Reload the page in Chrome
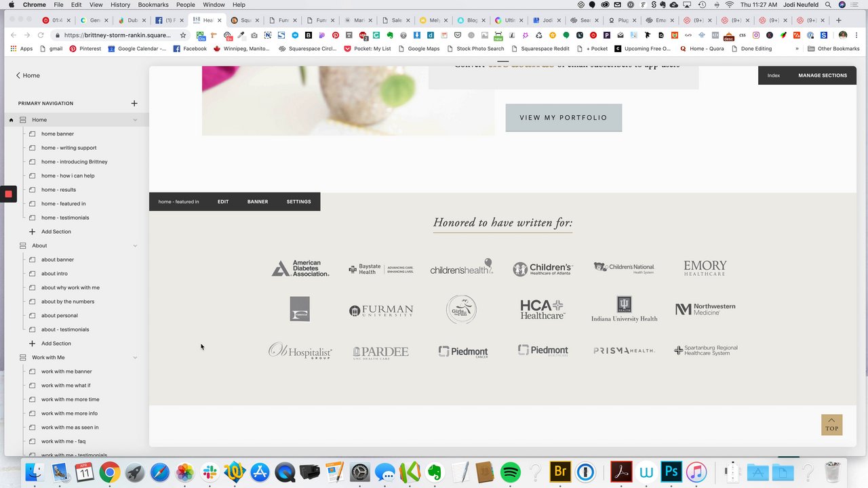Screen dimensions: 868x488 click(41, 35)
